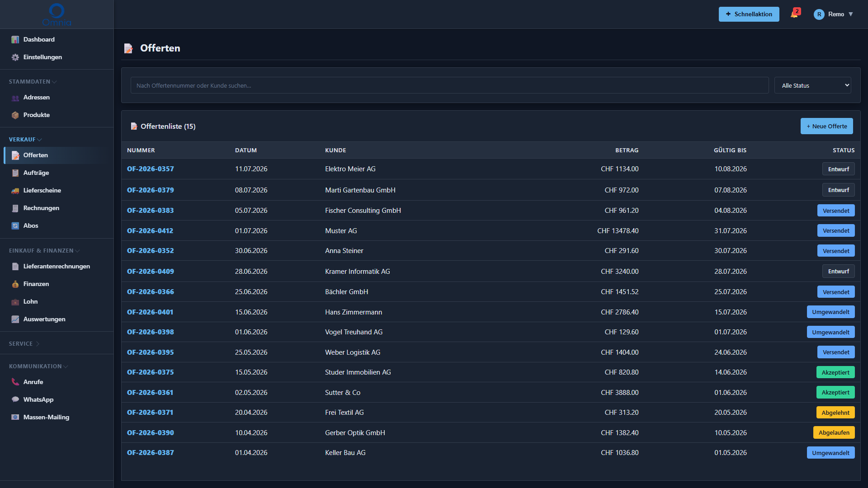
Task: Open the Alle Status dropdown
Action: 812,85
